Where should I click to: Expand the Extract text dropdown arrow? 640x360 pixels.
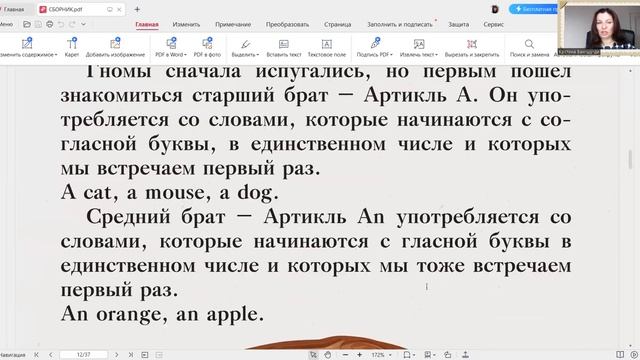click(436, 55)
